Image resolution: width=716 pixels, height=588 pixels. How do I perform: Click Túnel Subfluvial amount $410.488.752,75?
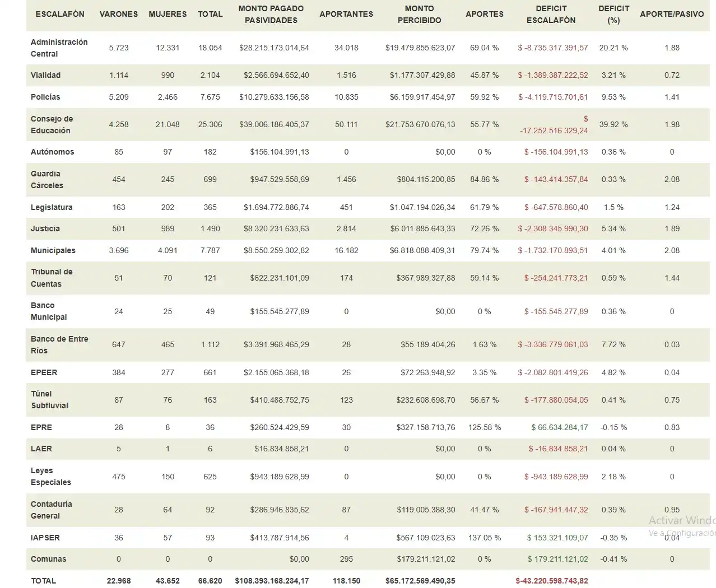pos(280,400)
